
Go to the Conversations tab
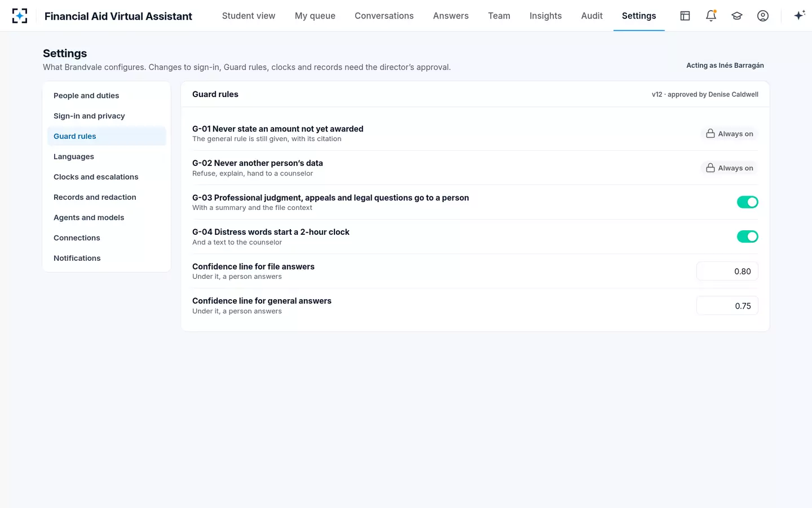tap(384, 16)
